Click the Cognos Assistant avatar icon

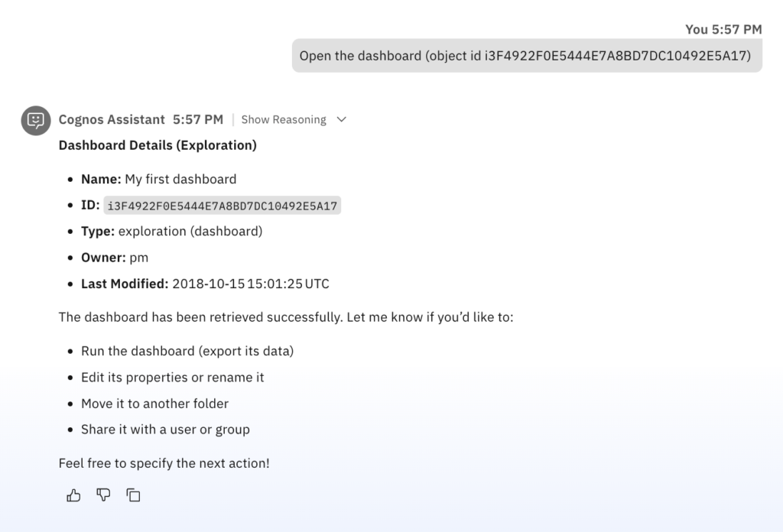click(35, 120)
